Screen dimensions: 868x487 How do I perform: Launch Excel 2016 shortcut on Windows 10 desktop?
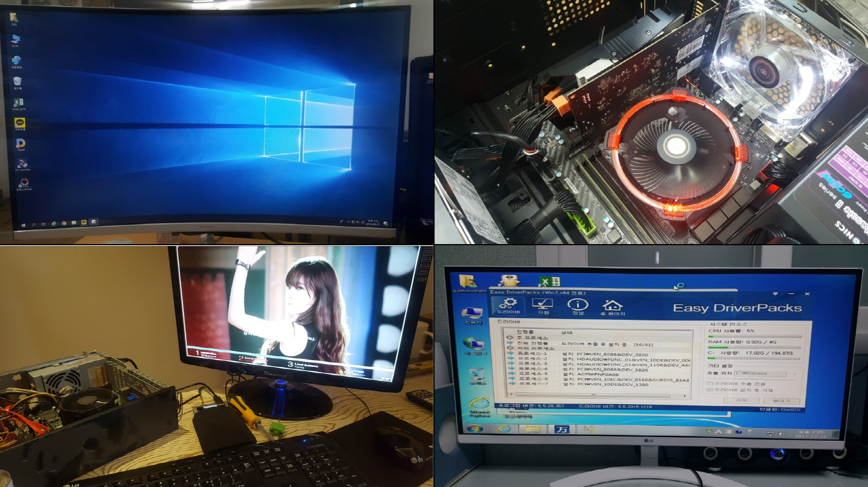tap(19, 104)
